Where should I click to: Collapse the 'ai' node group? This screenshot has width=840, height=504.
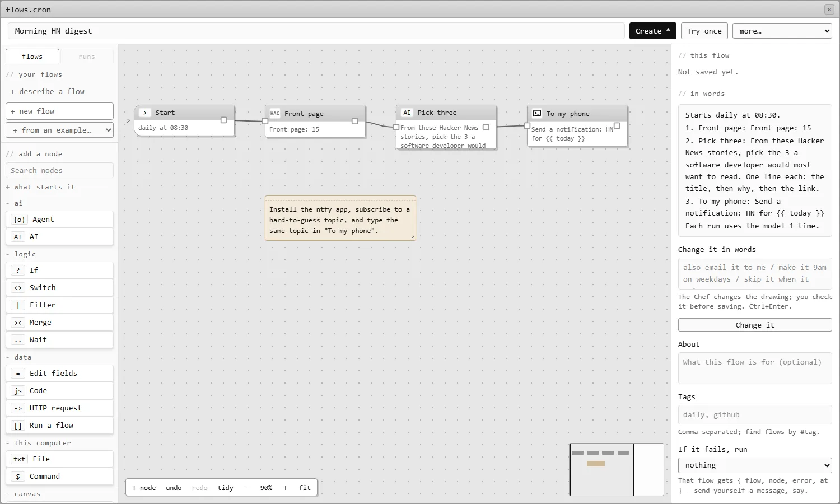tap(15, 203)
